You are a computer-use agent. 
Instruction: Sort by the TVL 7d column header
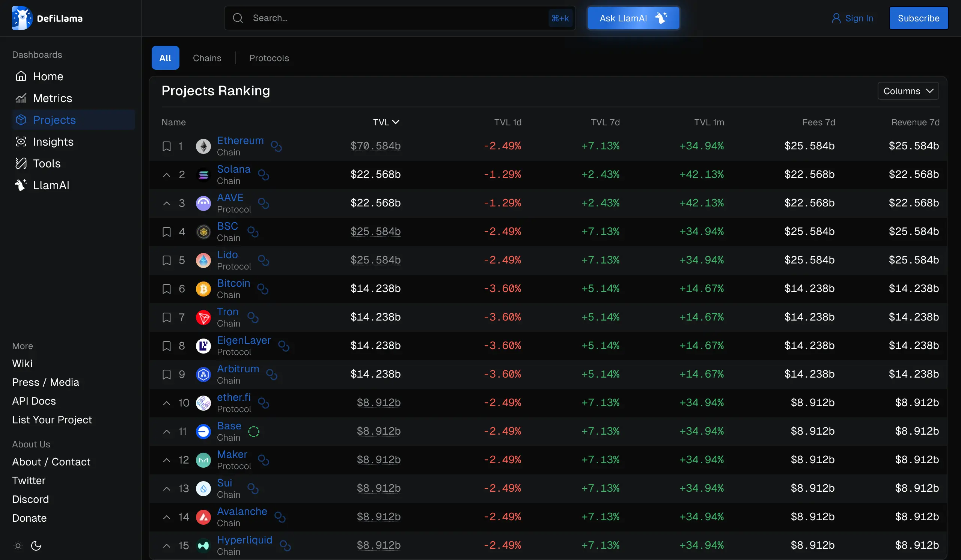(605, 122)
